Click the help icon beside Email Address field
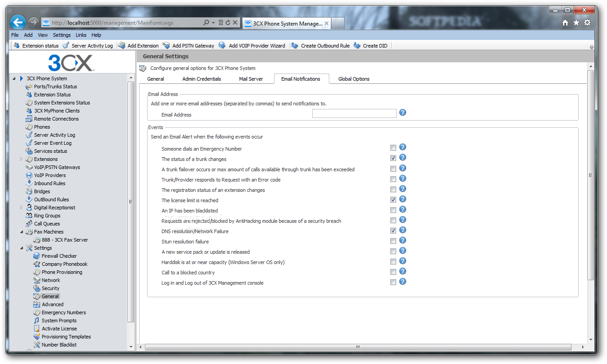 403,113
